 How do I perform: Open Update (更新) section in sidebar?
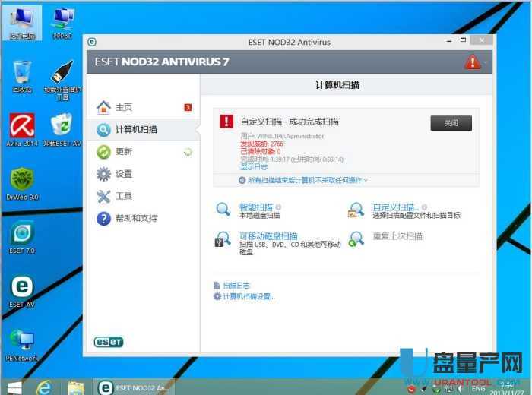tap(124, 152)
